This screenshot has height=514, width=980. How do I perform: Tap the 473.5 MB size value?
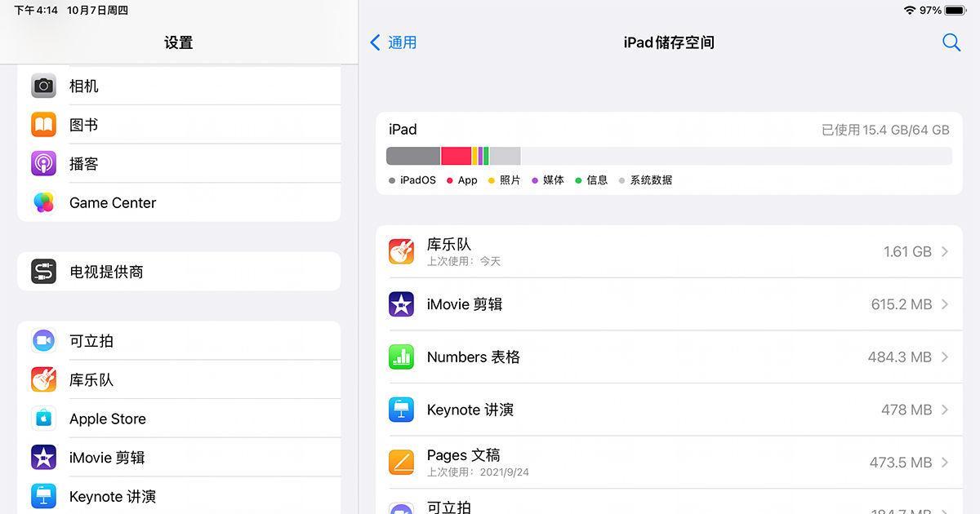(901, 463)
